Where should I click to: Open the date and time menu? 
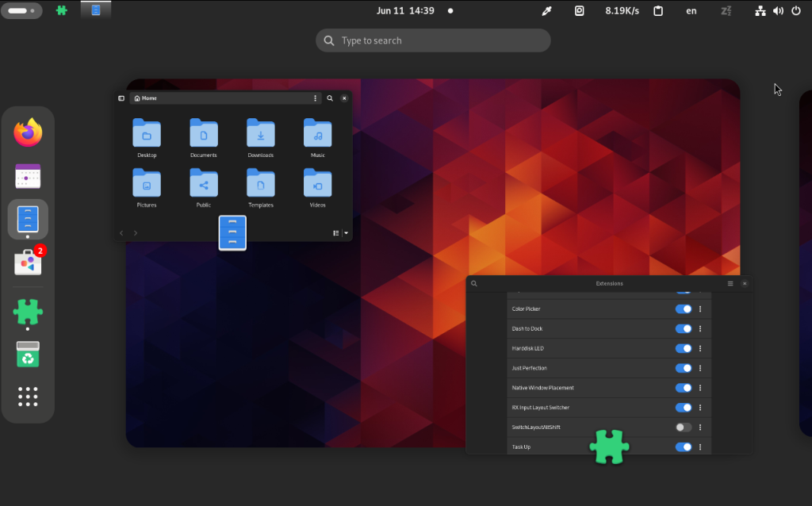point(405,11)
